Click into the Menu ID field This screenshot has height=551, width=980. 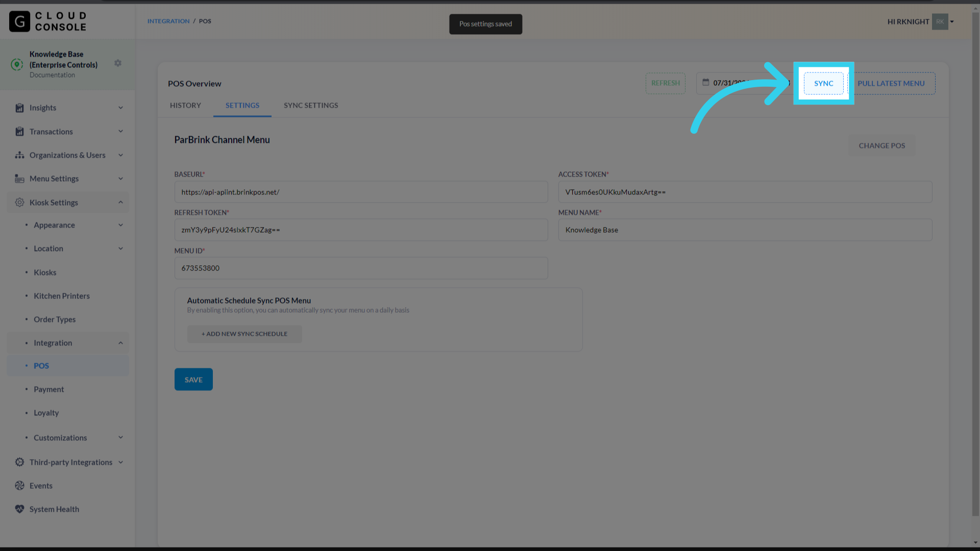coord(361,268)
